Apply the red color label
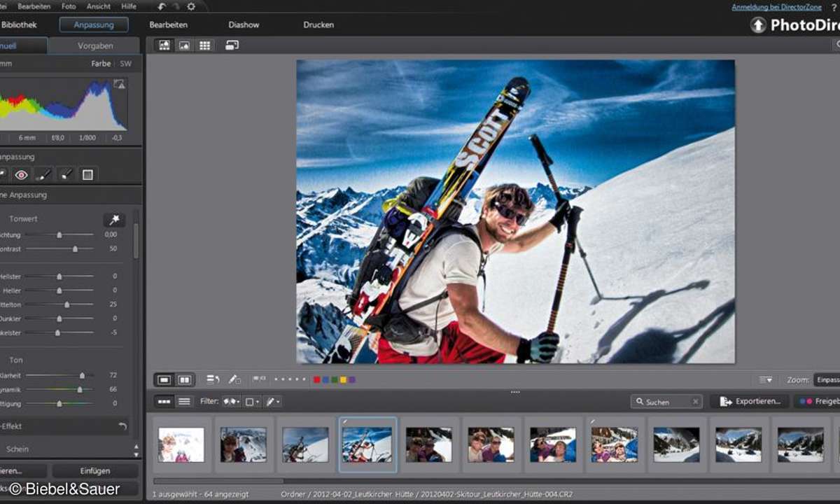Image resolution: width=840 pixels, height=504 pixels. (x=317, y=379)
